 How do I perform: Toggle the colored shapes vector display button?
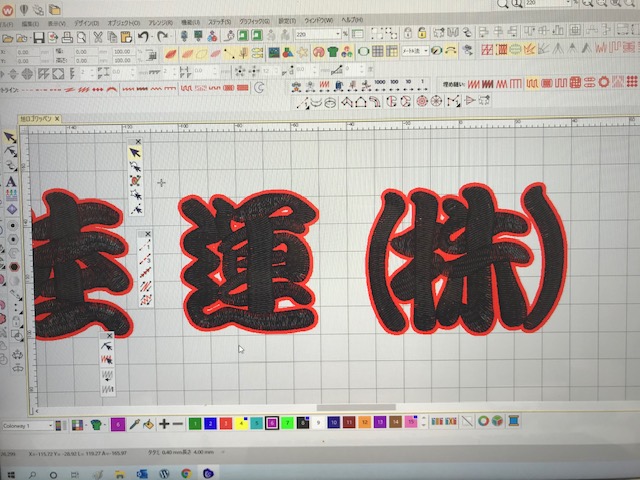pos(288,52)
